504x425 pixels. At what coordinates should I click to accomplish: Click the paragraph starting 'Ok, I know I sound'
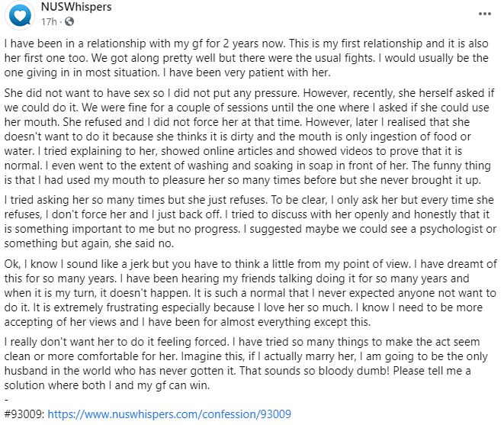[250, 293]
